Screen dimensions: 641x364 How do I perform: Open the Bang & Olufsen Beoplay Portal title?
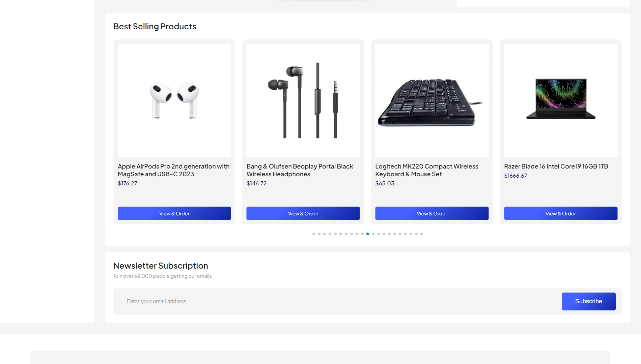coord(300,170)
